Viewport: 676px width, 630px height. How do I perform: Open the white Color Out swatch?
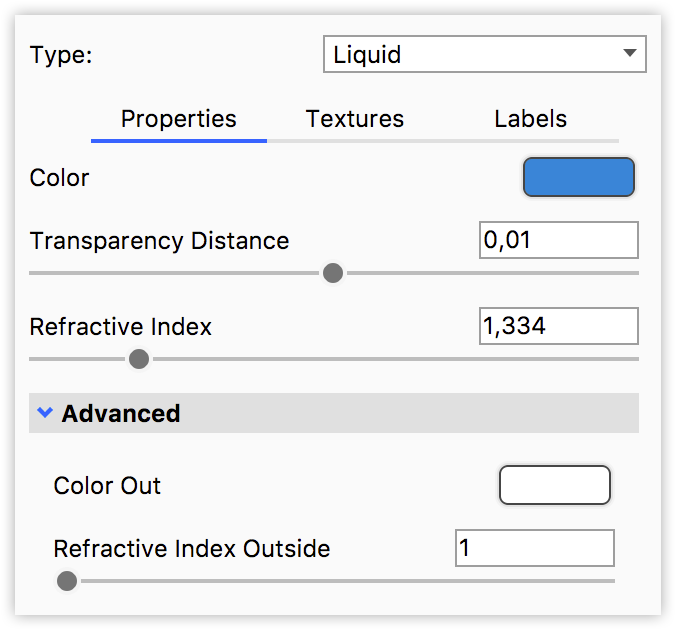pos(554,485)
